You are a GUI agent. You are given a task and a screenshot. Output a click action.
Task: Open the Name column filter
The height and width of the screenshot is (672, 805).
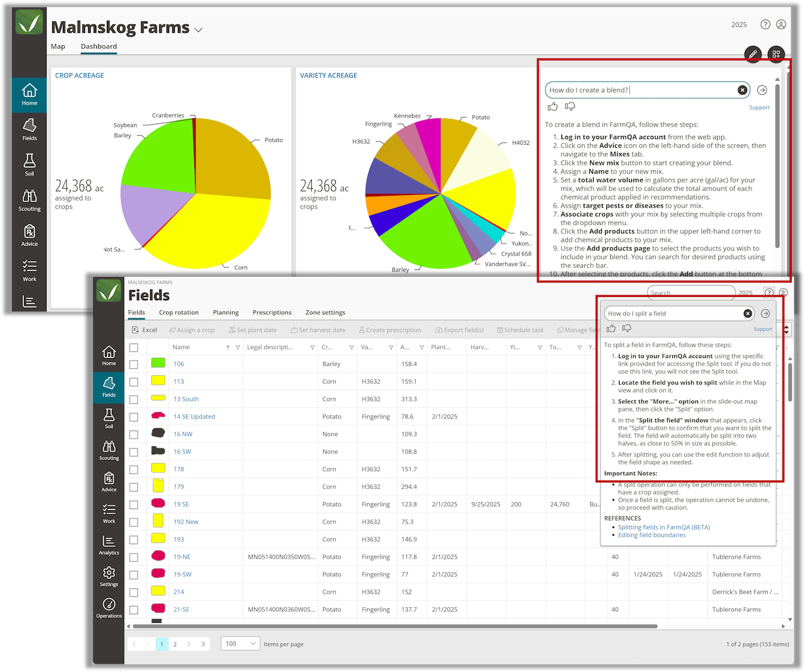coord(238,347)
